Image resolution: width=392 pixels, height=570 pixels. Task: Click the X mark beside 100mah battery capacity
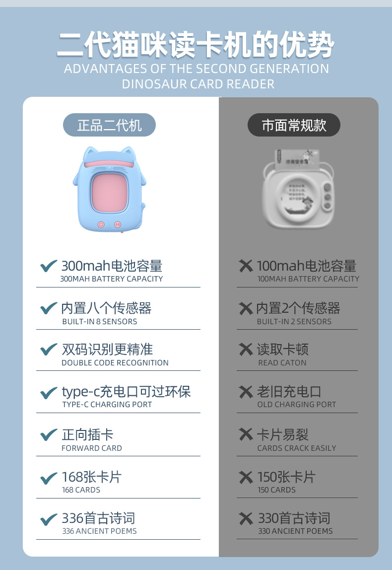click(x=246, y=266)
